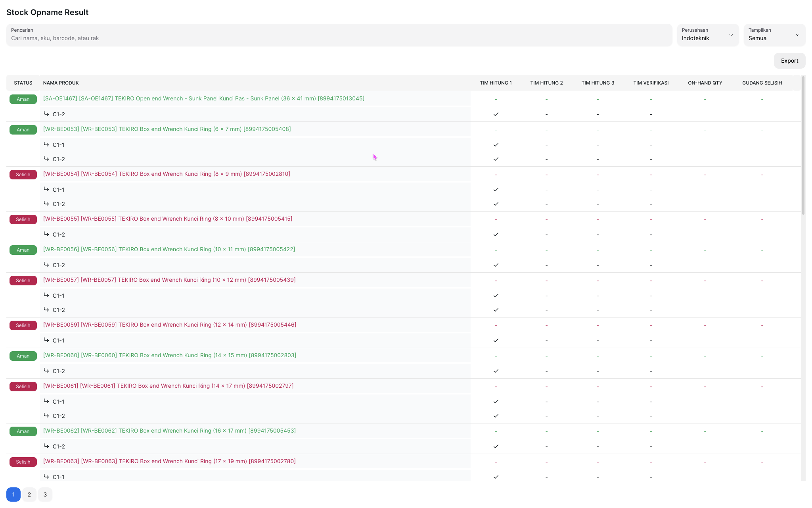Image resolution: width=812 pixels, height=508 pixels.
Task: Click Selisih badge for WR-BE0061 row
Action: [x=23, y=387]
